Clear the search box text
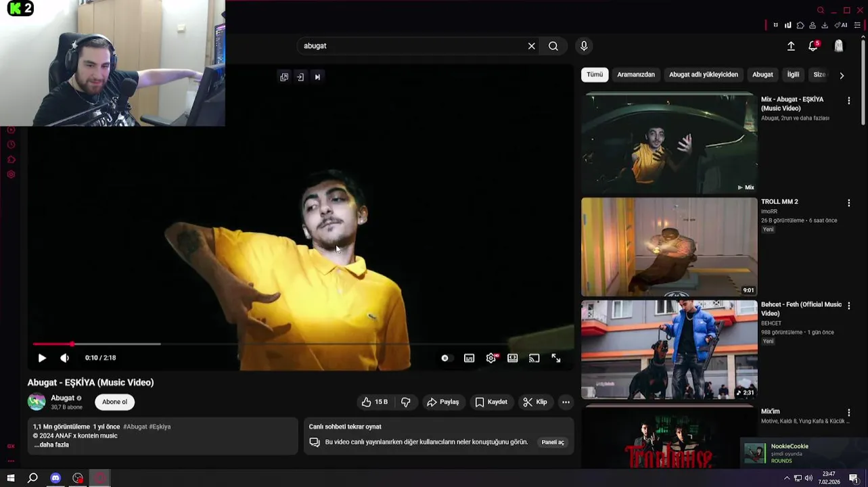 click(532, 46)
